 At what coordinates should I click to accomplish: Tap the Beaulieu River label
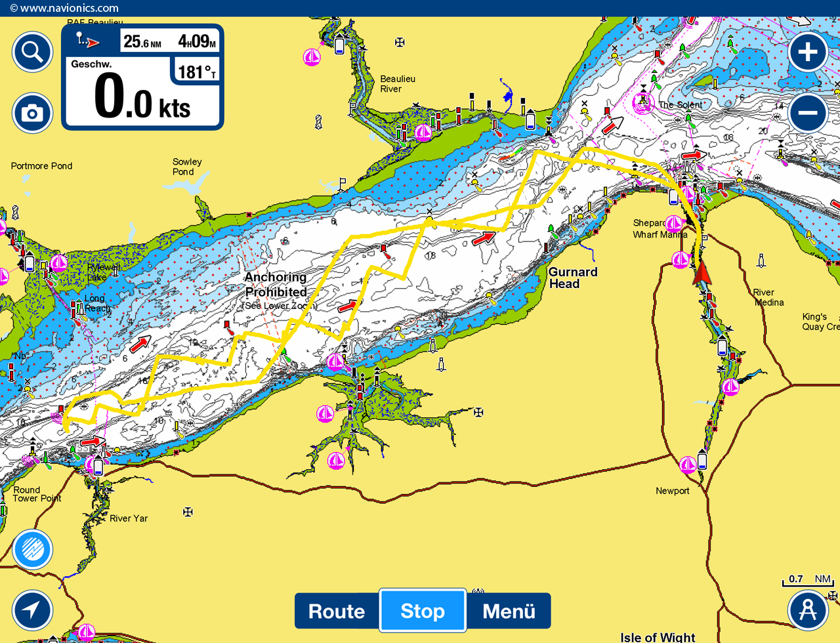[x=397, y=84]
